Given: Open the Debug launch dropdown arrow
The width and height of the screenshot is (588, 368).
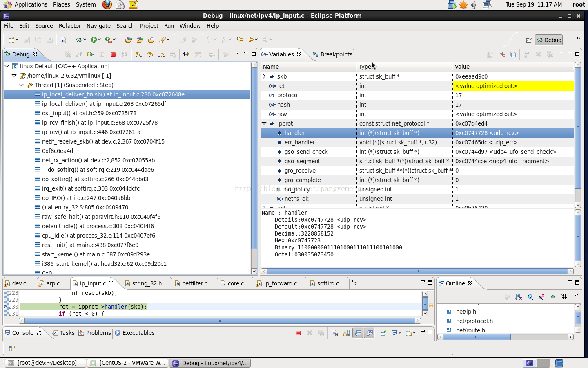Looking at the screenshot, I should (x=85, y=40).
